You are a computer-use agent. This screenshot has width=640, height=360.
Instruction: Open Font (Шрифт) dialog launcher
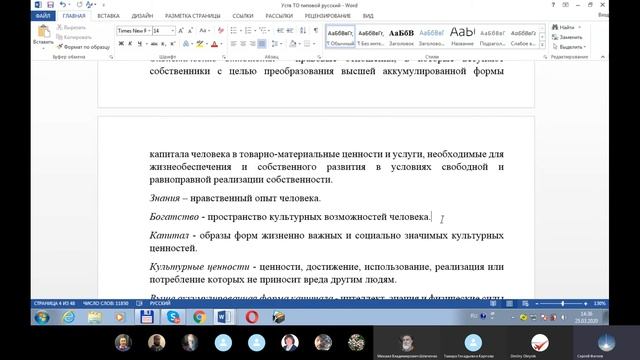click(224, 57)
